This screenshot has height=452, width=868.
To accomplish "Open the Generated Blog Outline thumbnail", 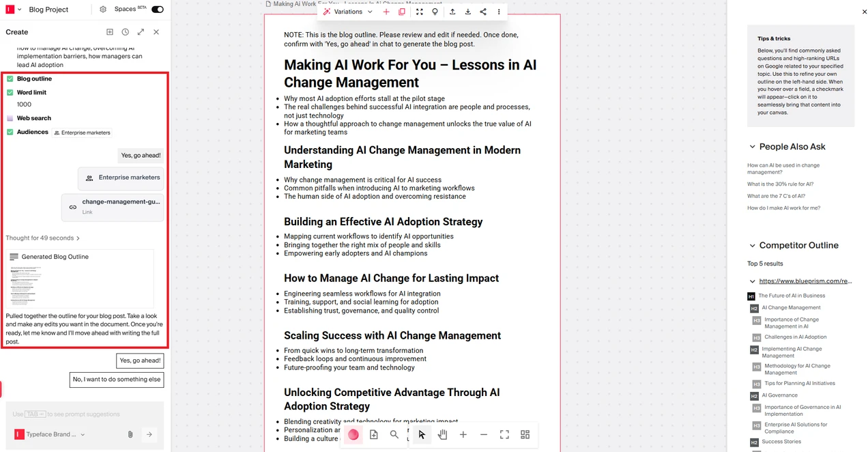I will point(80,279).
